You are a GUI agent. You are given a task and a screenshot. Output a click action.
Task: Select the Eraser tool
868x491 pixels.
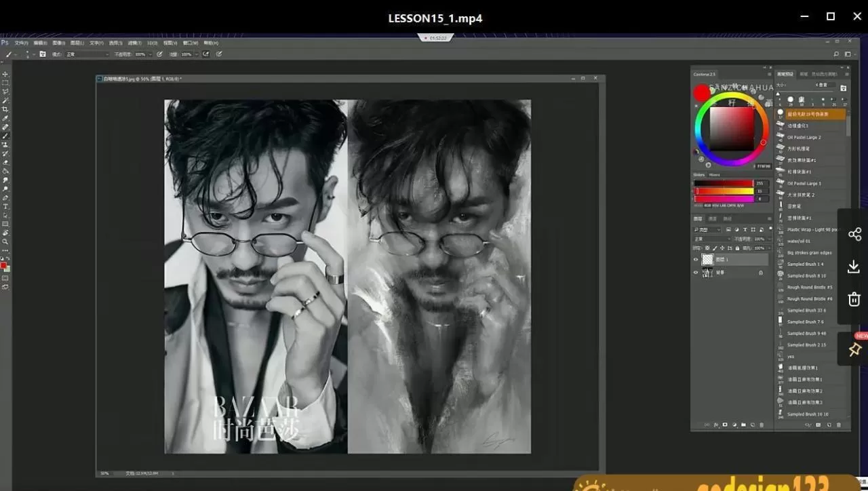[5, 162]
